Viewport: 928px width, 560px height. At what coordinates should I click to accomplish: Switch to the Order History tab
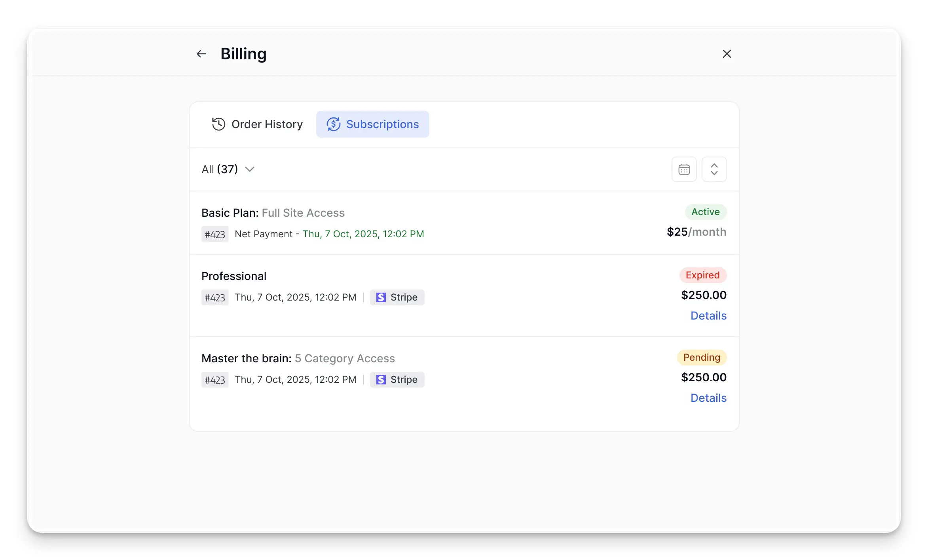[257, 124]
